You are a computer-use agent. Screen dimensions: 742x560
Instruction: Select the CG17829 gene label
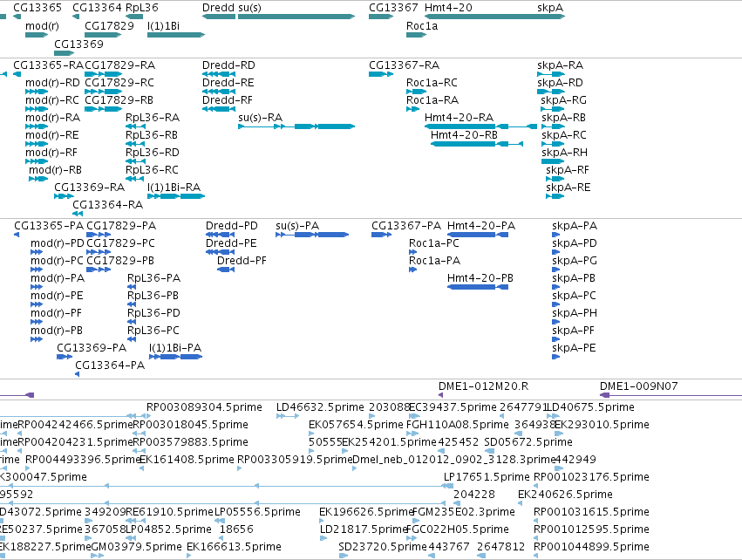pos(109,26)
